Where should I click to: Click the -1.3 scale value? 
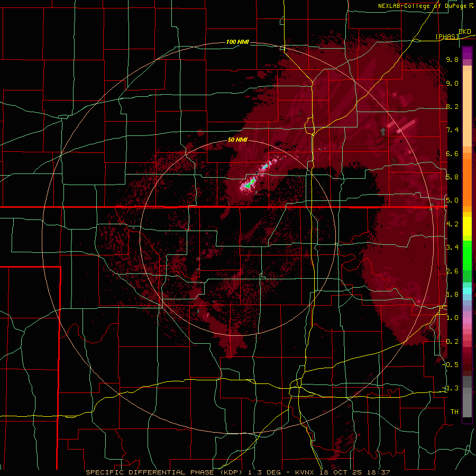tap(451, 389)
